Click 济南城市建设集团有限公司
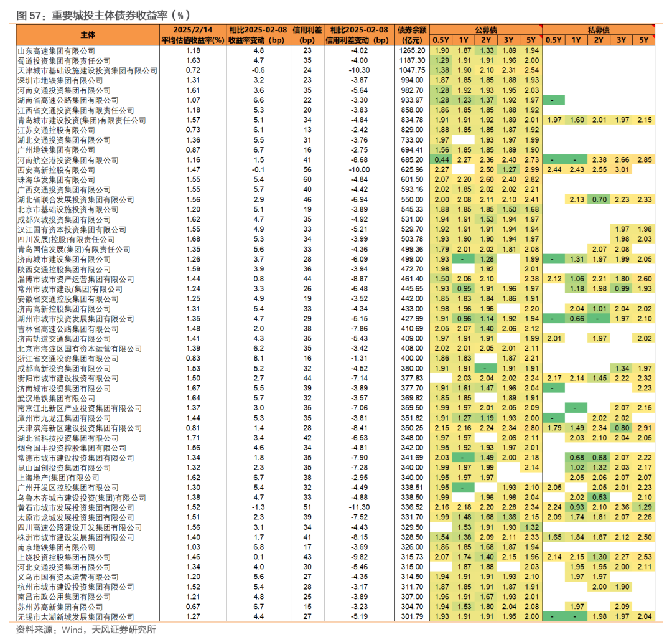 pos(64,260)
